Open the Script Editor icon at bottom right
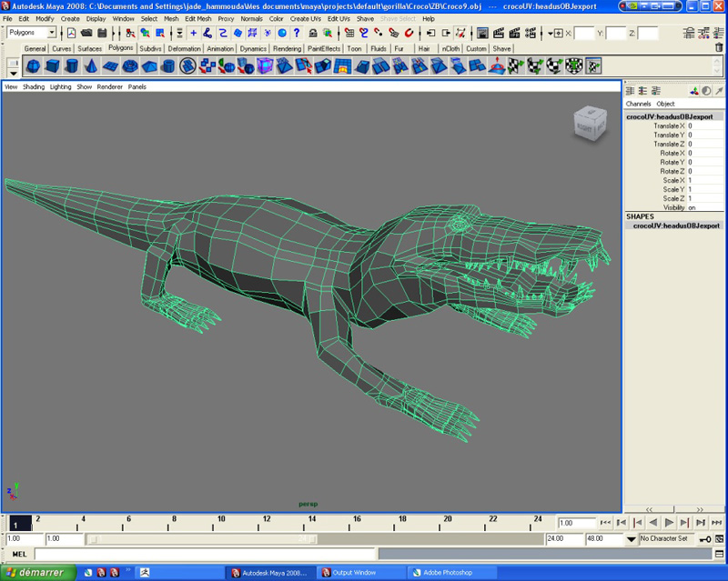This screenshot has height=581, width=728. (719, 554)
